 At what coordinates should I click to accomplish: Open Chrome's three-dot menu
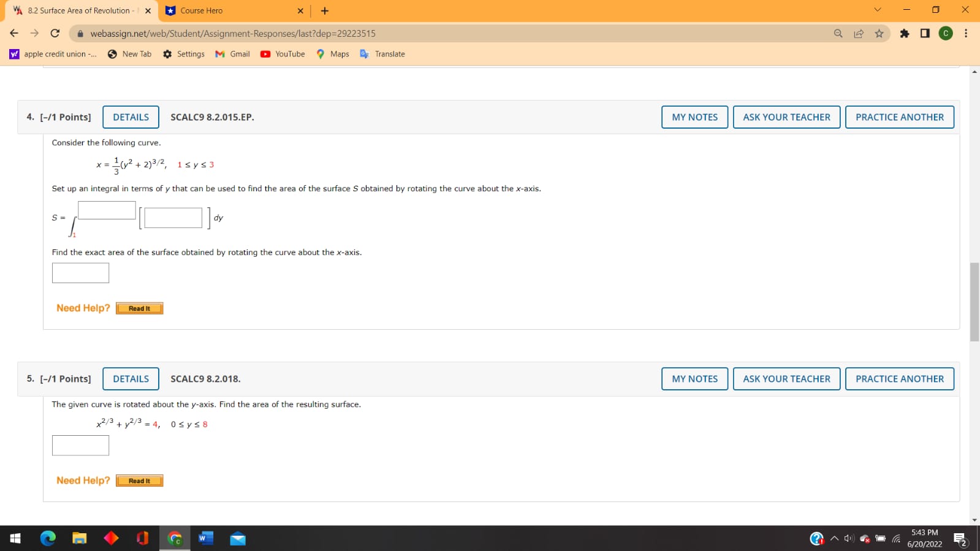pyautogui.click(x=966, y=33)
